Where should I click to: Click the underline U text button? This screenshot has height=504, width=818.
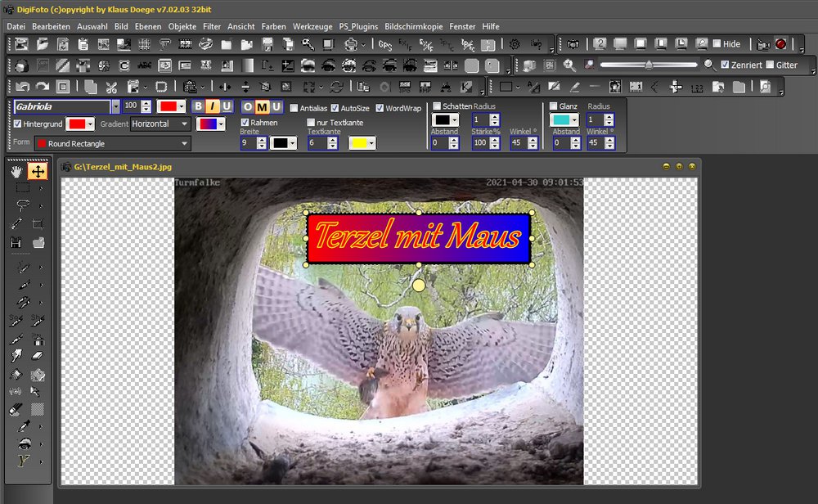pyautogui.click(x=227, y=106)
